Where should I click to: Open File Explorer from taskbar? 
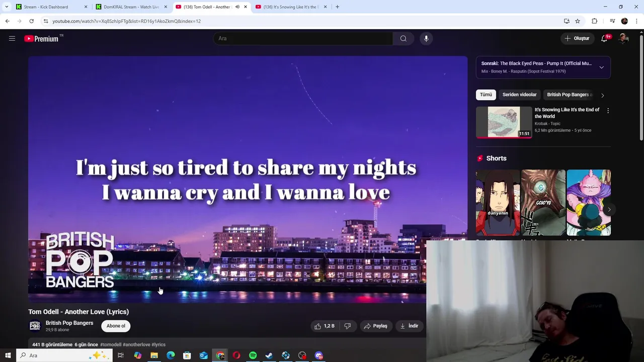[x=154, y=355]
